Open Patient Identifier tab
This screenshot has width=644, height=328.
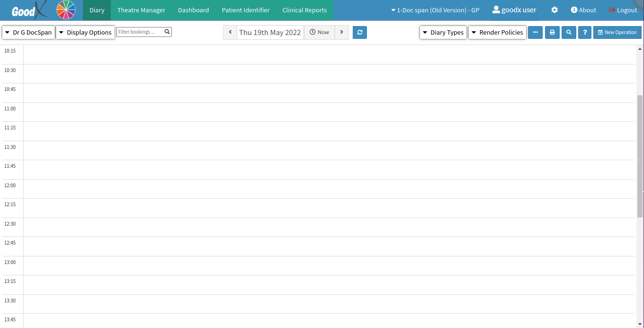pyautogui.click(x=246, y=10)
